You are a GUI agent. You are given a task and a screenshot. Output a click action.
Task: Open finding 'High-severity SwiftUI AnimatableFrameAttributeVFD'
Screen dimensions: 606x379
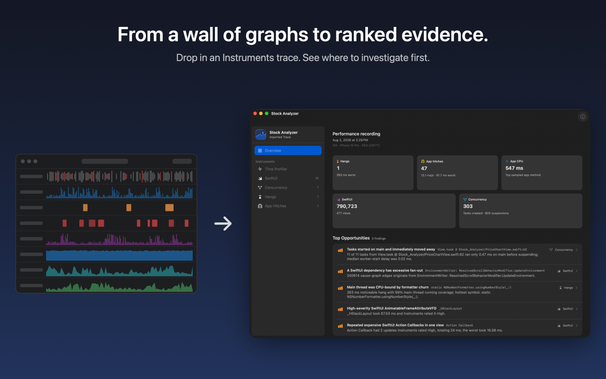[x=457, y=311]
